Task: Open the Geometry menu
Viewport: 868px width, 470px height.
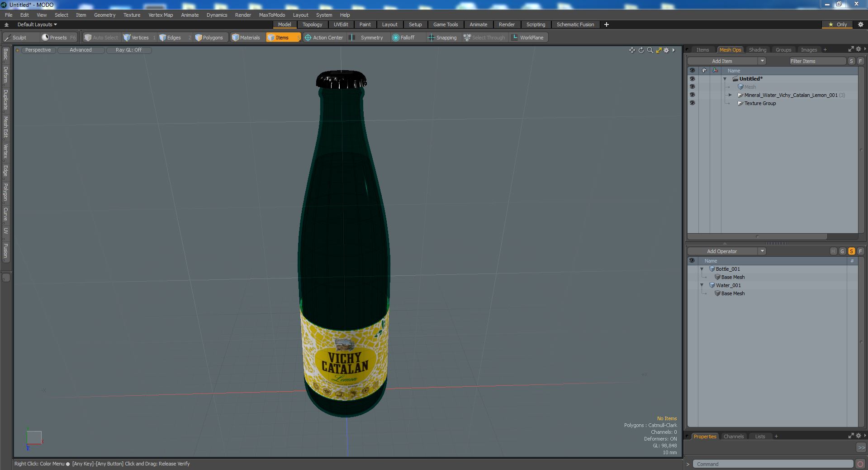Action: 104,15
